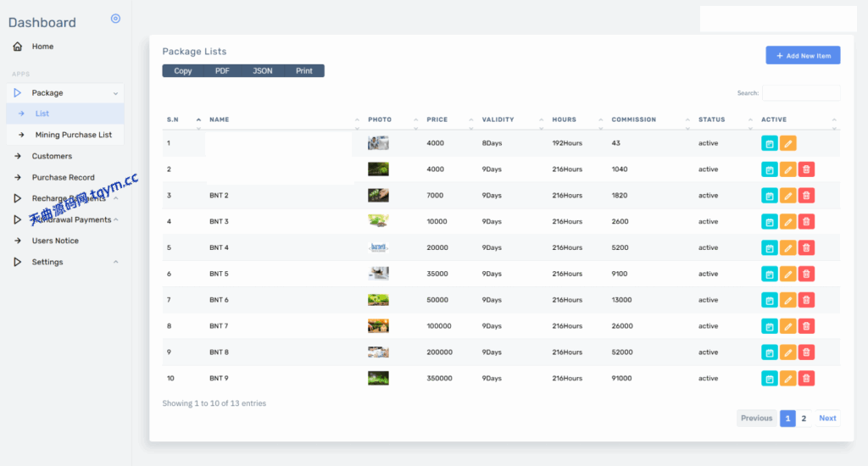Select page 1 in pagination
The image size is (868, 466).
[787, 419]
